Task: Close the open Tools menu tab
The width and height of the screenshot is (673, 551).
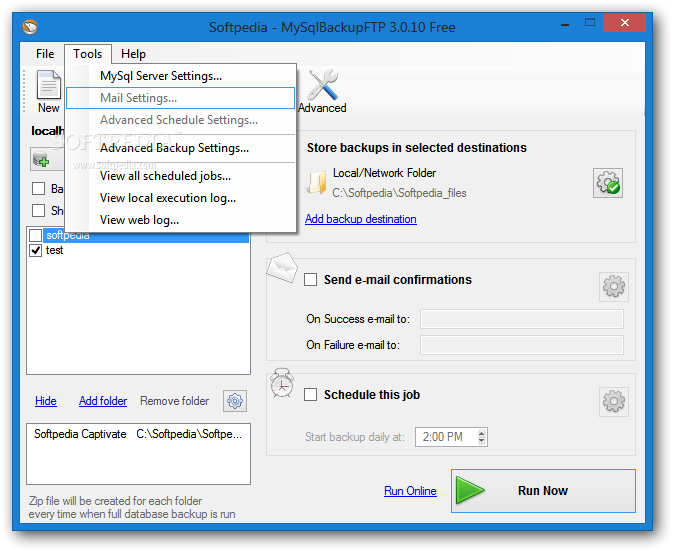Action: click(x=88, y=54)
